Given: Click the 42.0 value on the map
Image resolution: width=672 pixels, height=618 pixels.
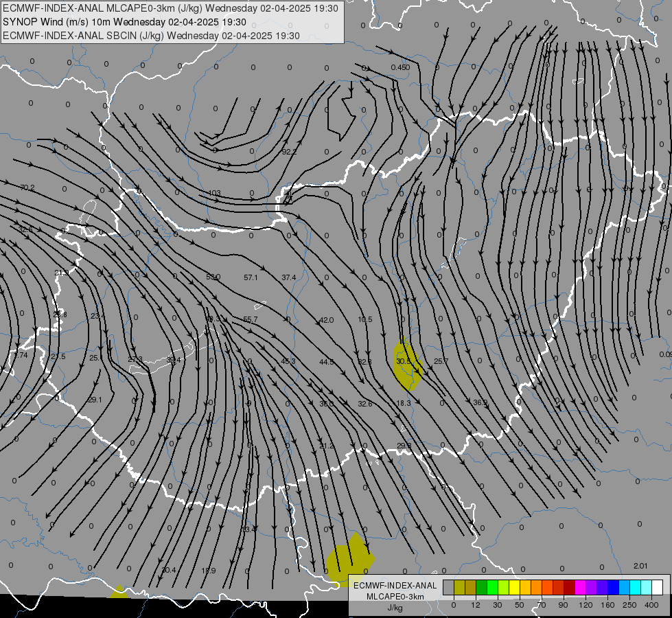Looking at the screenshot, I should click(326, 320).
